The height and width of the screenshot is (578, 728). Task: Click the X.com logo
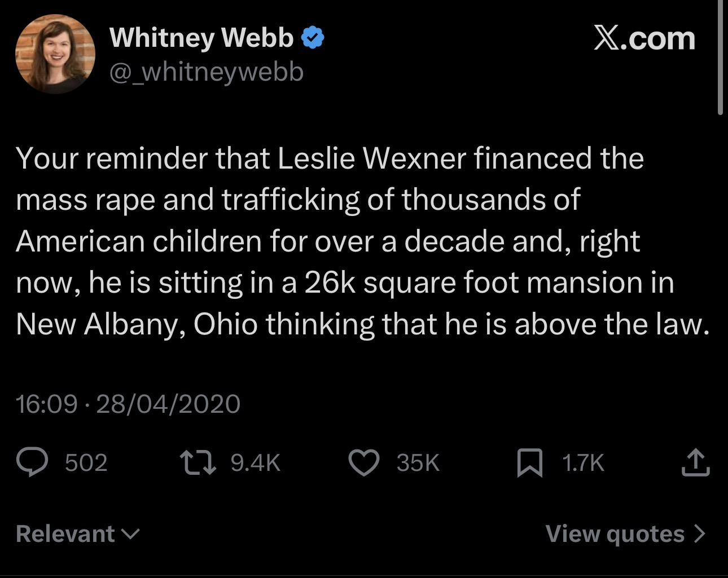point(644,38)
